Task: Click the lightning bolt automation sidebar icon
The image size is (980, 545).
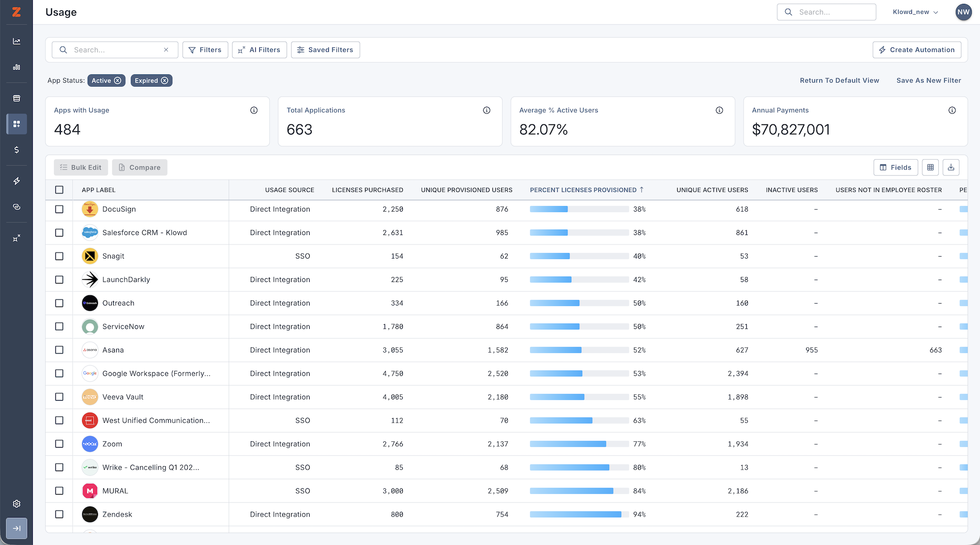Action: pyautogui.click(x=17, y=181)
